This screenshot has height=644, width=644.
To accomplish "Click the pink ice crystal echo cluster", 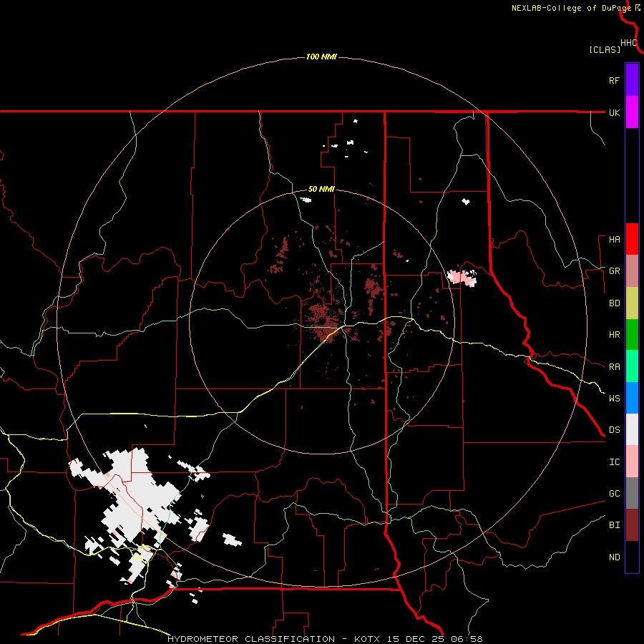I will pos(462,277).
